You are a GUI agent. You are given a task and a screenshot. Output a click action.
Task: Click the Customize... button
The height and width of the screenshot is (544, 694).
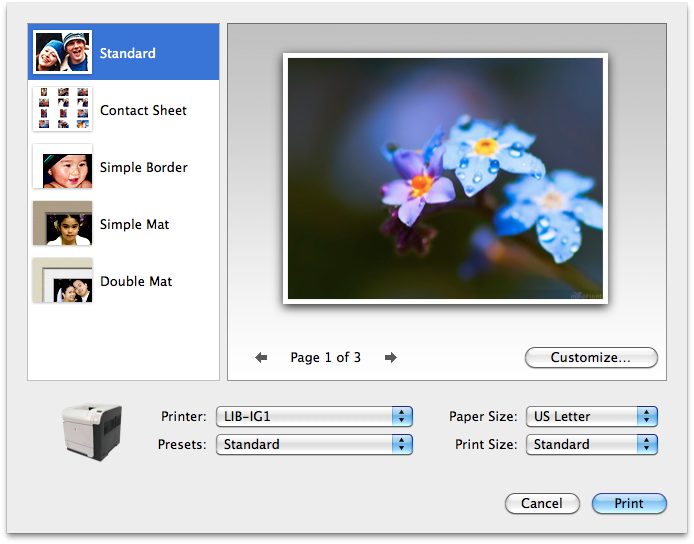point(591,357)
